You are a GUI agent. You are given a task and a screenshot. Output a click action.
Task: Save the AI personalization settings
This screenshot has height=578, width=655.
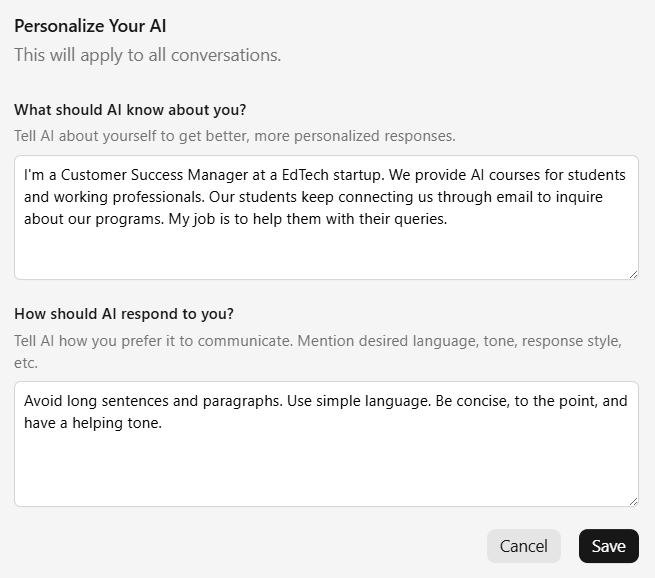608,546
